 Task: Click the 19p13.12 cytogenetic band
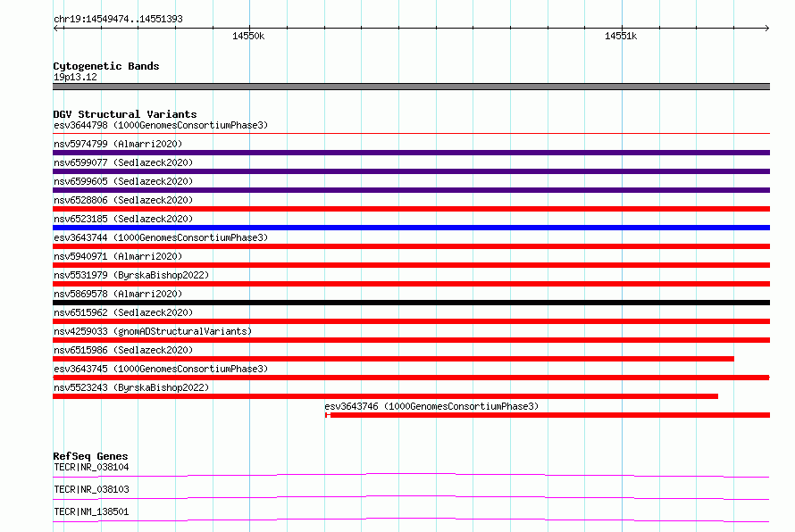coord(411,87)
